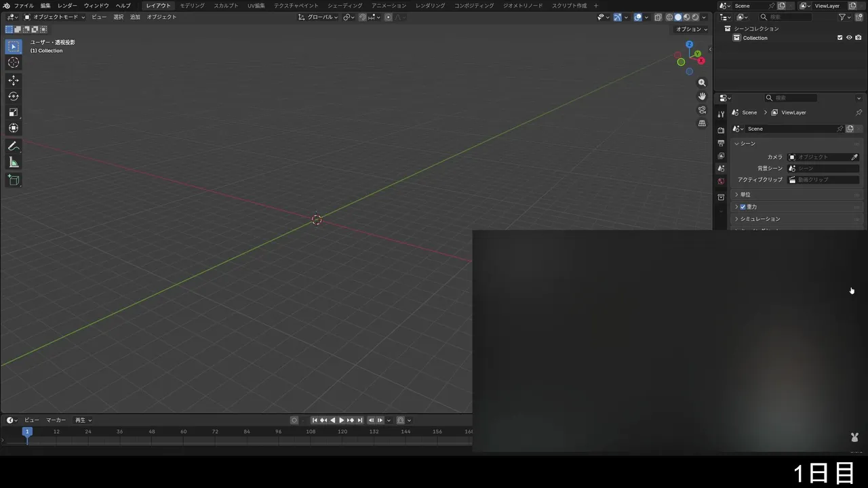Toggle camera view icon in viewport

pos(702,110)
